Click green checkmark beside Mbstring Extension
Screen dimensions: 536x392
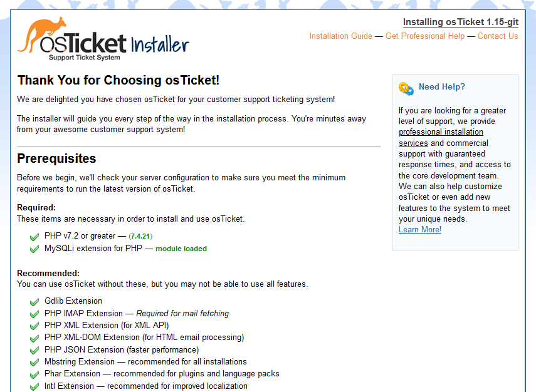[x=34, y=362]
